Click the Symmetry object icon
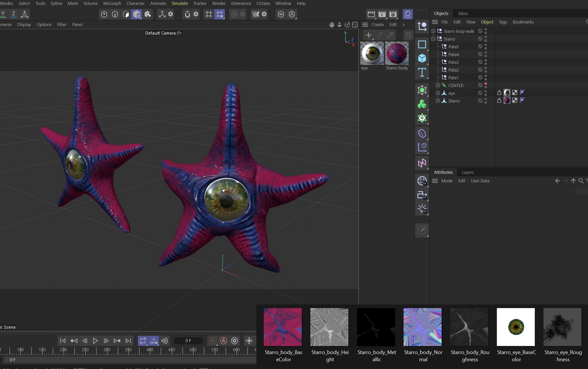 (422, 163)
